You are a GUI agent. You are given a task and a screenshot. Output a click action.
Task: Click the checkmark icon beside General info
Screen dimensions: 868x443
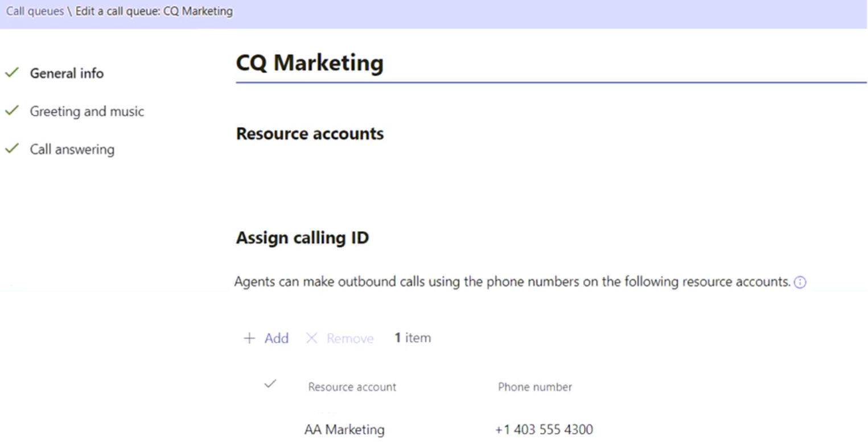[12, 73]
